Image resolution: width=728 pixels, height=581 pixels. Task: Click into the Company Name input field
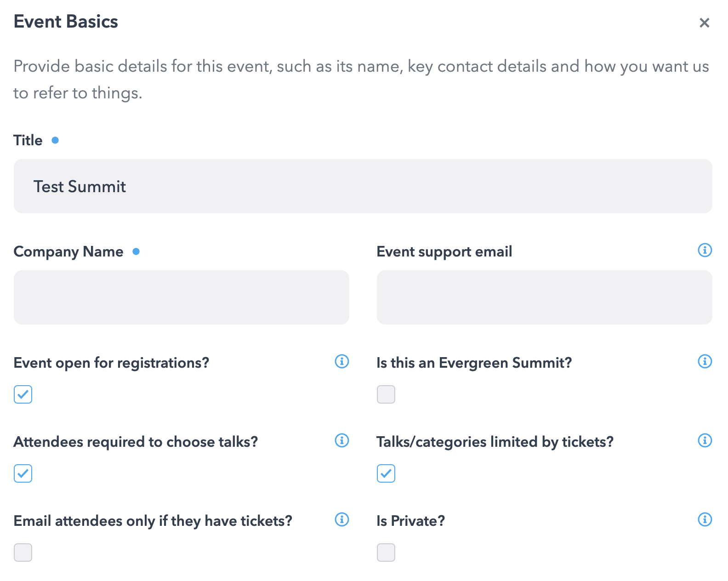pyautogui.click(x=182, y=297)
